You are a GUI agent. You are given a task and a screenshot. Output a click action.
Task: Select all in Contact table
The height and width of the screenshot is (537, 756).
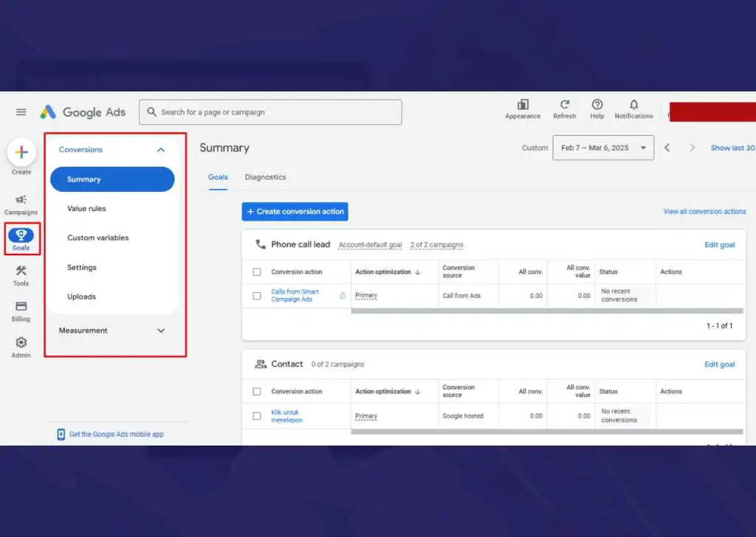point(256,392)
